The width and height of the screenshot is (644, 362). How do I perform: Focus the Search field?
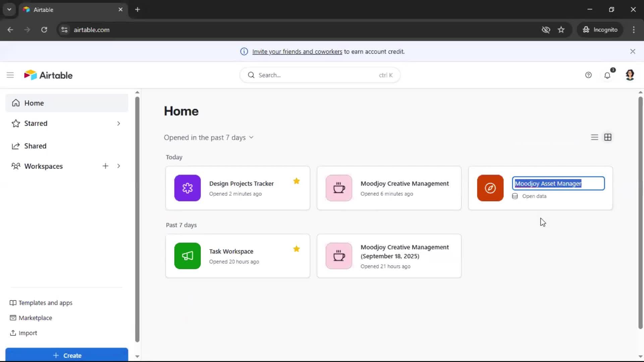[320, 75]
